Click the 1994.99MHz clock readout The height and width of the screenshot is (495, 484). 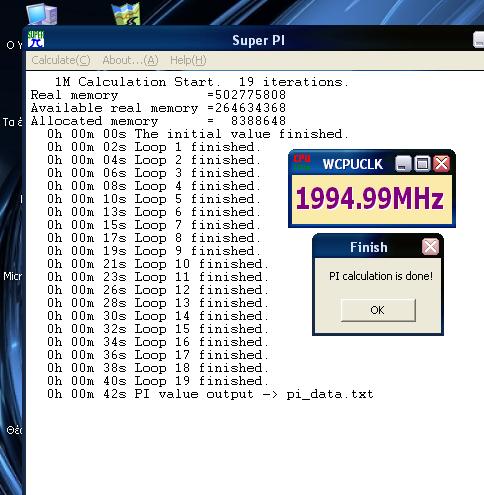tap(370, 199)
